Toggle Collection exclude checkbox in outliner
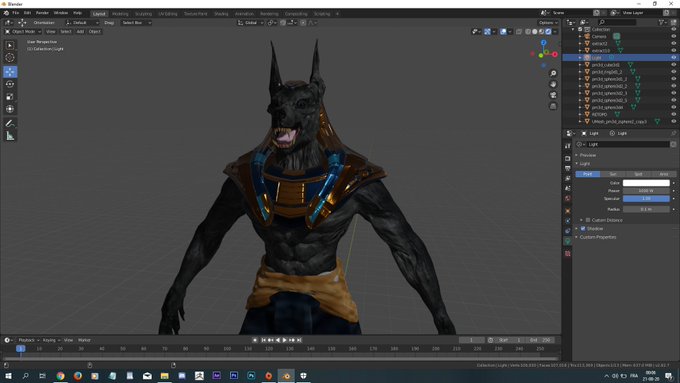The width and height of the screenshot is (680, 383). pos(580,29)
